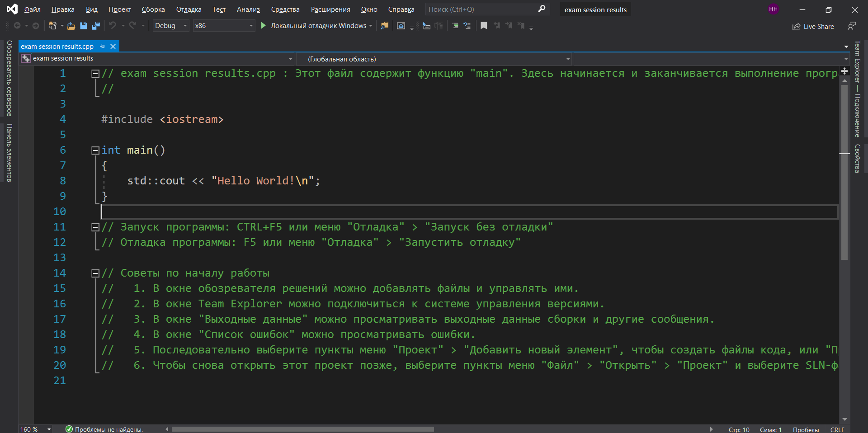Open the Тест menu

(x=219, y=9)
